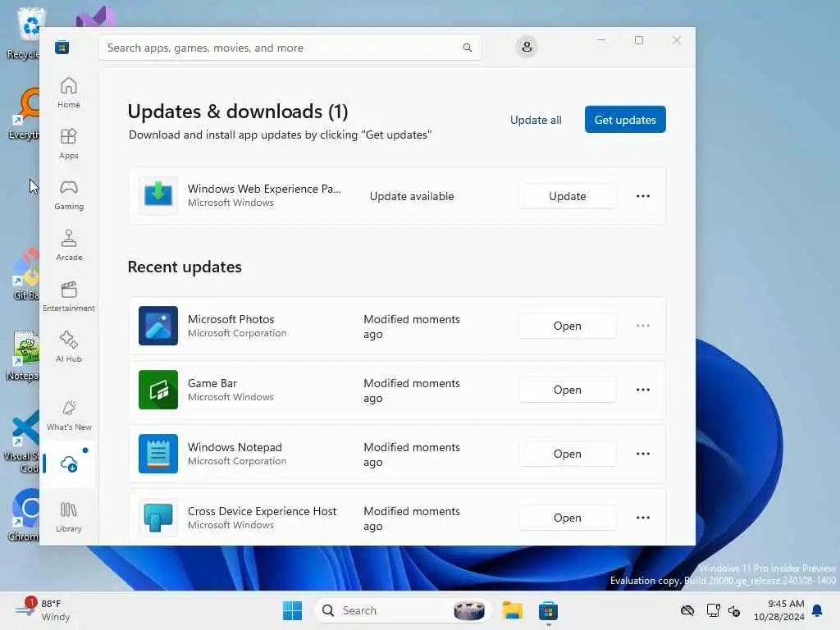Click the Windows Web Experience Pa... title
Screen dimensions: 840x630
(x=264, y=189)
